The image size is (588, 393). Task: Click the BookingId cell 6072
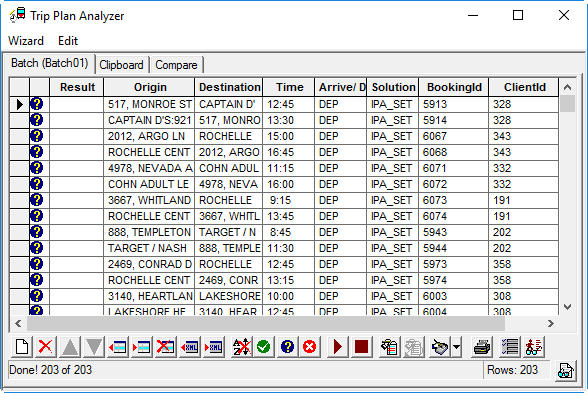point(454,184)
